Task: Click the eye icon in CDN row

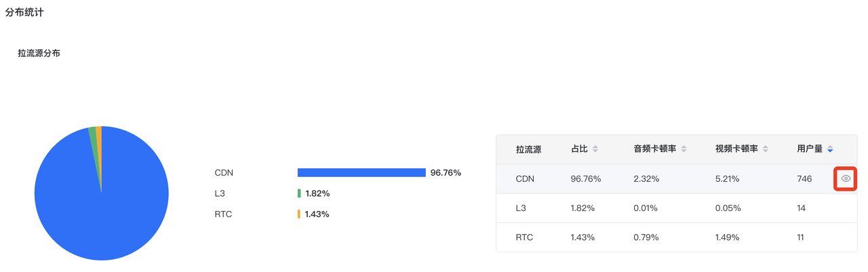Action: [846, 178]
